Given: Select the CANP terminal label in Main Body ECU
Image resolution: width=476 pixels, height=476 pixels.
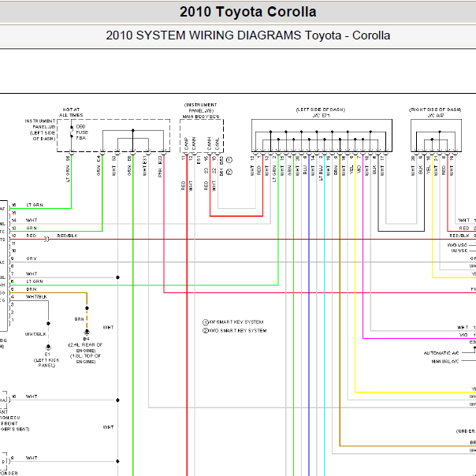Looking at the screenshot, I should [x=187, y=143].
